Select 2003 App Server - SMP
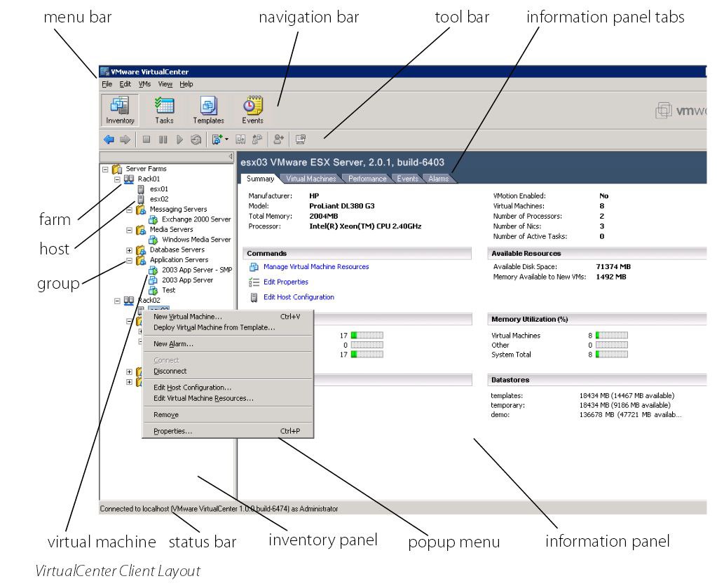Image resolution: width=717 pixels, height=588 pixels. pos(197,271)
